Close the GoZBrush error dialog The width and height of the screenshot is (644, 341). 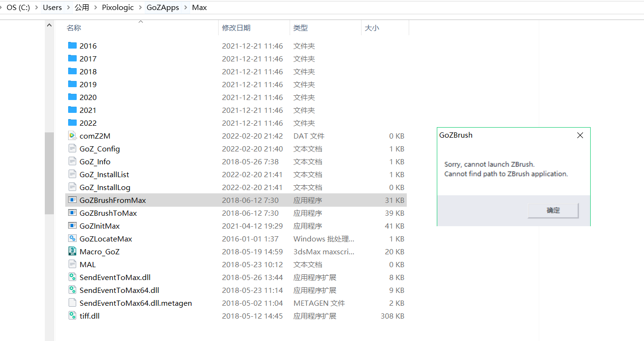pos(580,135)
